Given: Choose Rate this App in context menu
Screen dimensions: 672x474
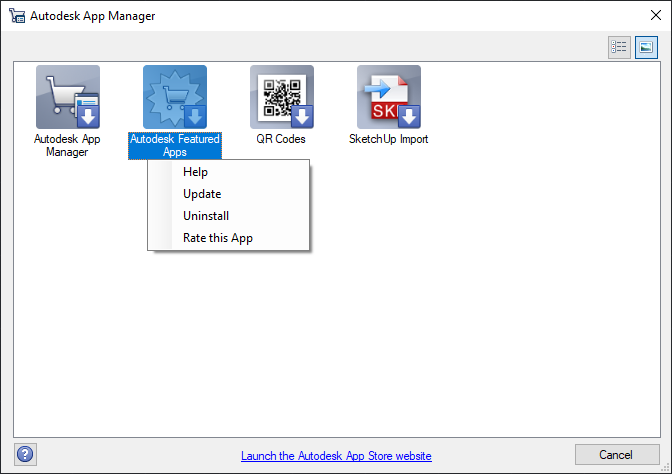Looking at the screenshot, I should [228, 238].
